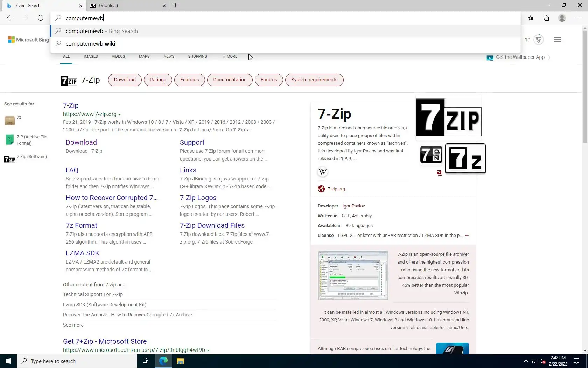
Task: Open Task View on the taskbar
Action: coord(146,361)
